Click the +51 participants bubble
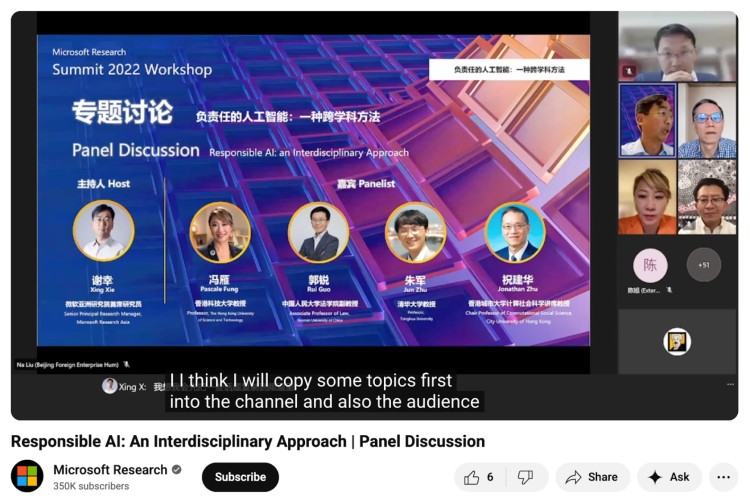750x501 pixels. tap(704, 265)
